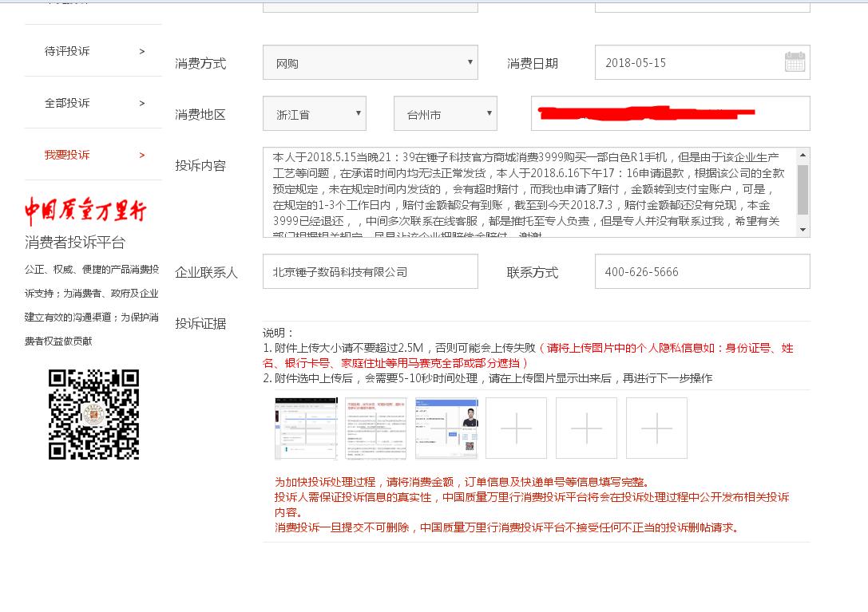Click the 企业联系人 label
Image resolution: width=868 pixels, height=612 pixels.
tap(207, 272)
